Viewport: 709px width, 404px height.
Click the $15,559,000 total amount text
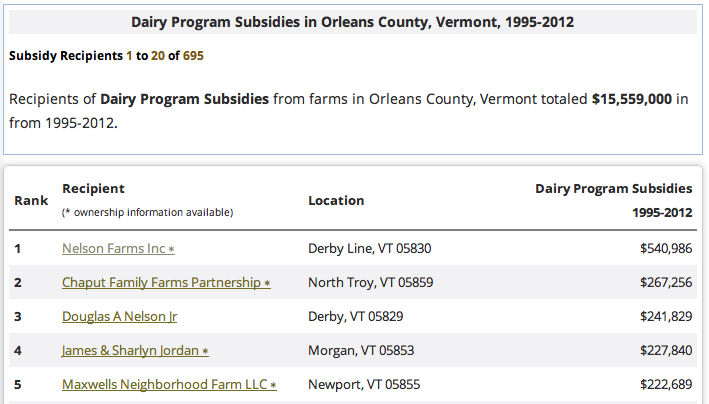click(x=632, y=99)
